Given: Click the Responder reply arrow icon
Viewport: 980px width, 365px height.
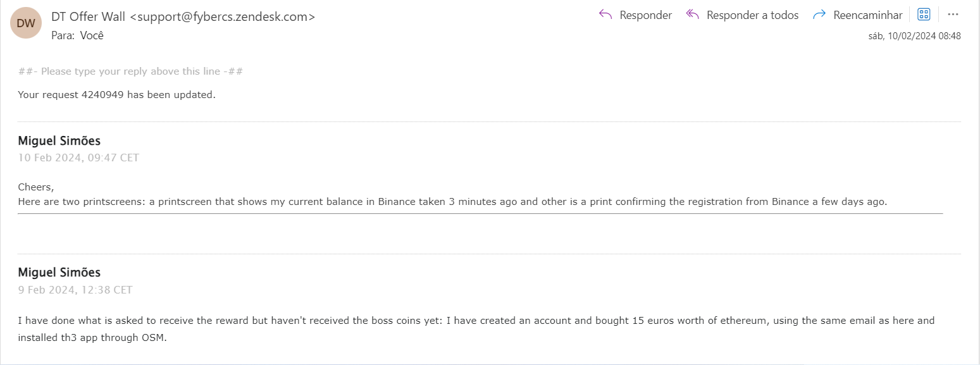Looking at the screenshot, I should click(605, 15).
